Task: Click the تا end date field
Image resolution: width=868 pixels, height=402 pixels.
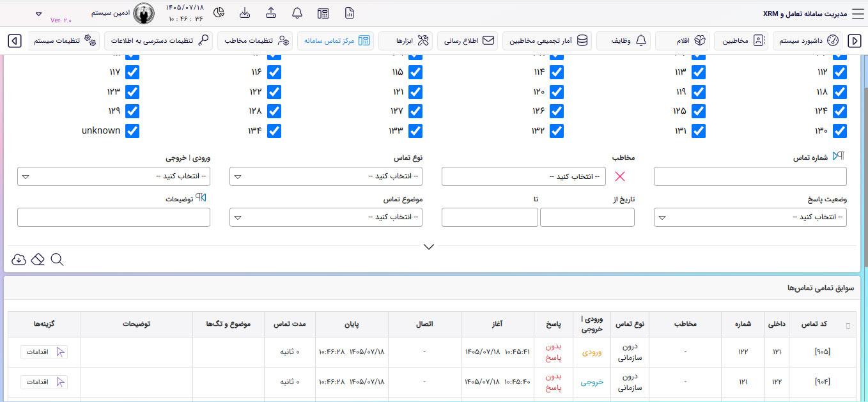Action: pos(490,217)
